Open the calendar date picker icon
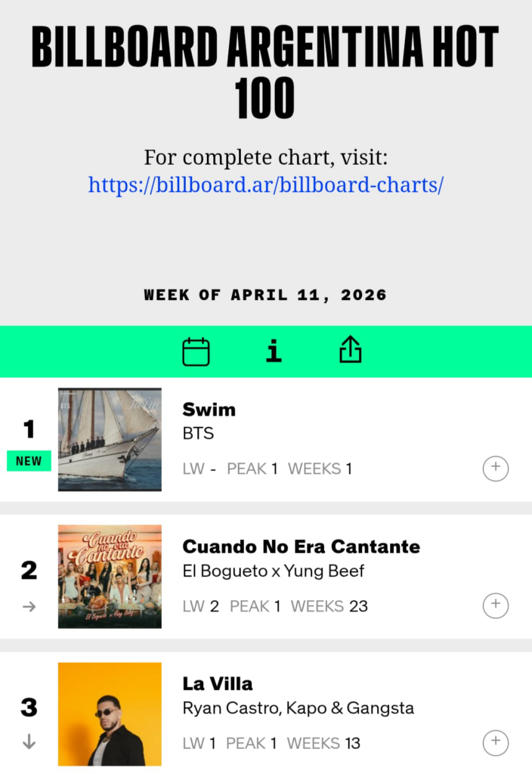The width and height of the screenshot is (532, 774). click(x=196, y=352)
